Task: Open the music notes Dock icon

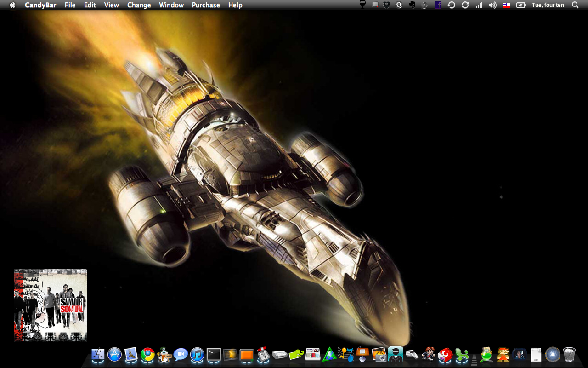Action: tap(346, 354)
